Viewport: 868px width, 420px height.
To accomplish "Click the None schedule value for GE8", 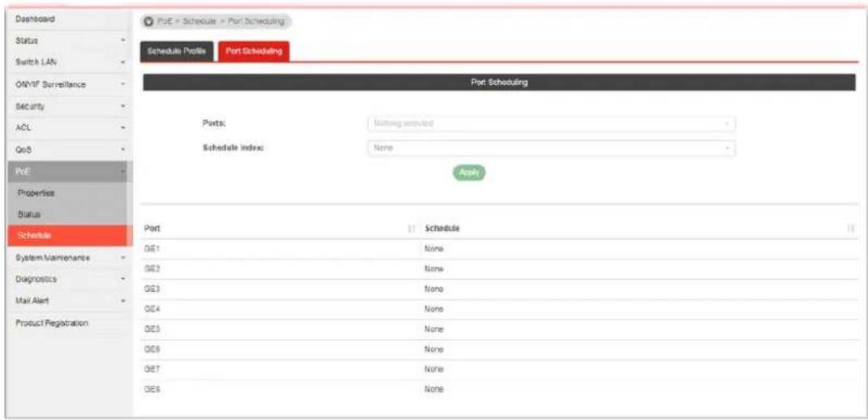I will [433, 389].
